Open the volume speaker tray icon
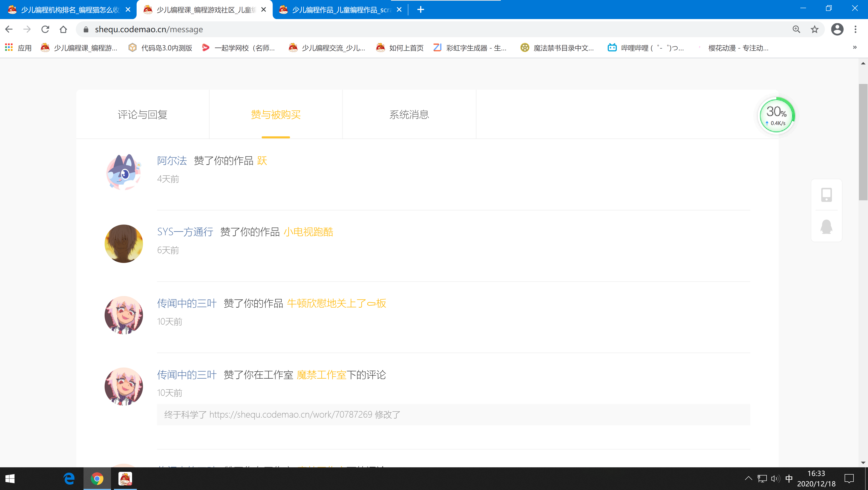 pyautogui.click(x=775, y=479)
